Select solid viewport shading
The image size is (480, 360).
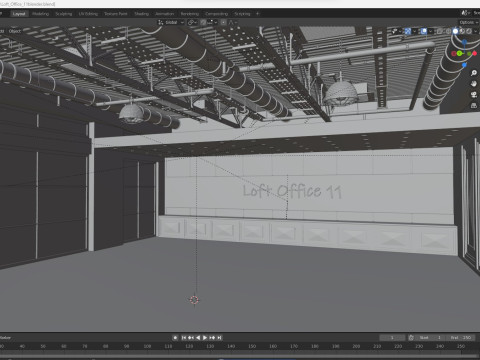click(x=455, y=31)
